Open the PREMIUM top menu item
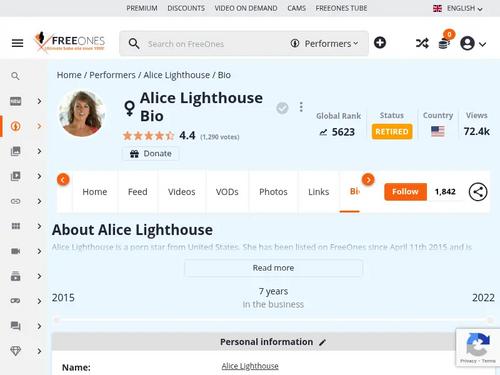This screenshot has width=500, height=375. (x=142, y=8)
